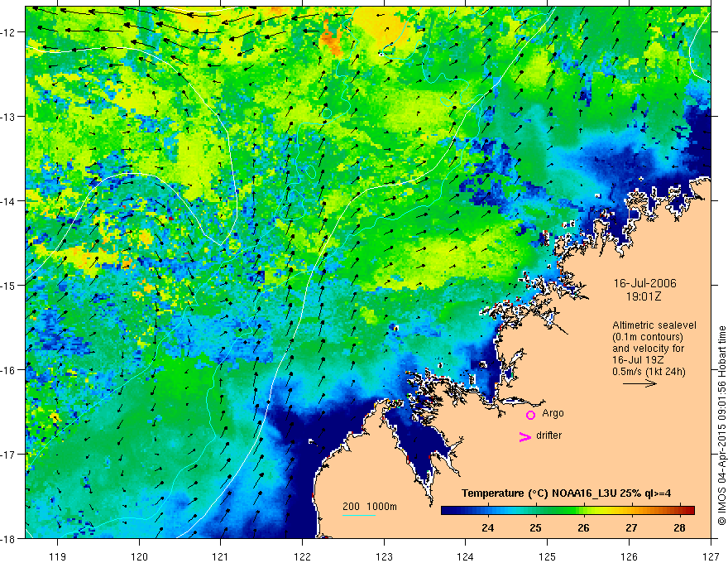Click the '16-Jul-2006' date text

point(645,283)
